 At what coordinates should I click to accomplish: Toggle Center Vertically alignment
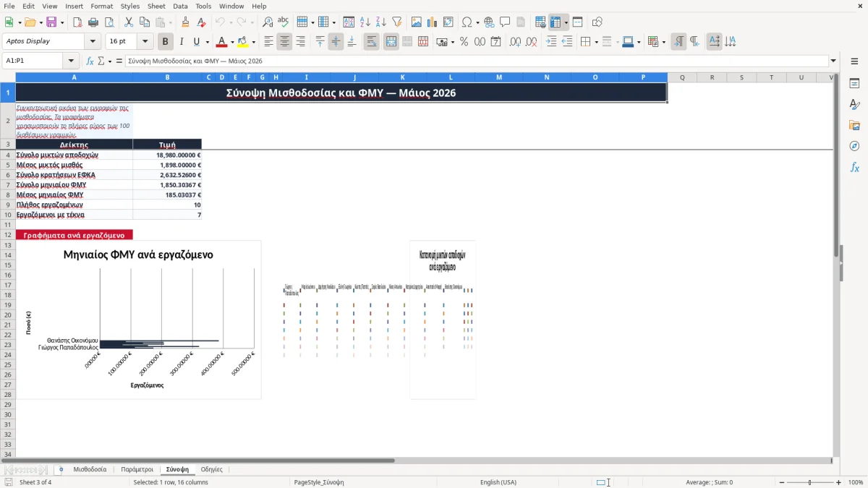336,42
